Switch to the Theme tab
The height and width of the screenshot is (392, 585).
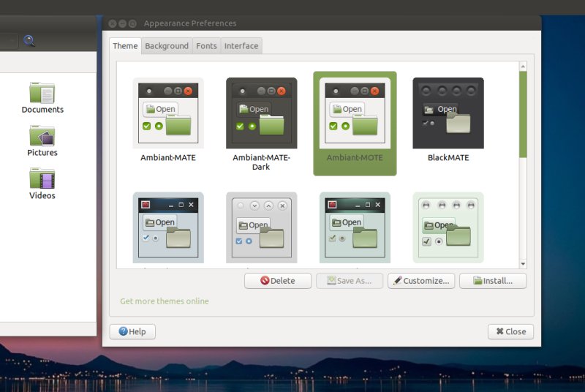(x=125, y=46)
